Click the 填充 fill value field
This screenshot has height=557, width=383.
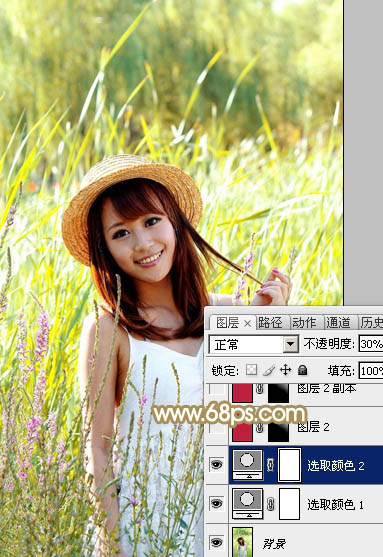(371, 371)
